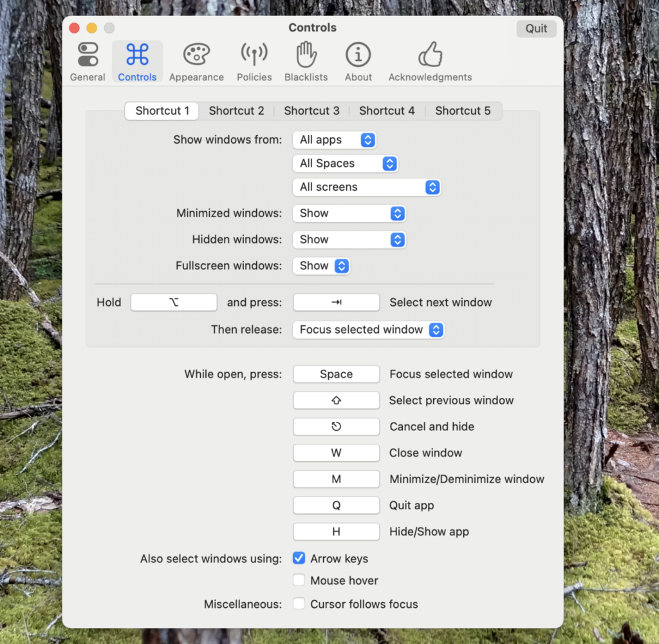The width and height of the screenshot is (659, 644).
Task: Open the Policies antenna pane
Action: pyautogui.click(x=254, y=62)
